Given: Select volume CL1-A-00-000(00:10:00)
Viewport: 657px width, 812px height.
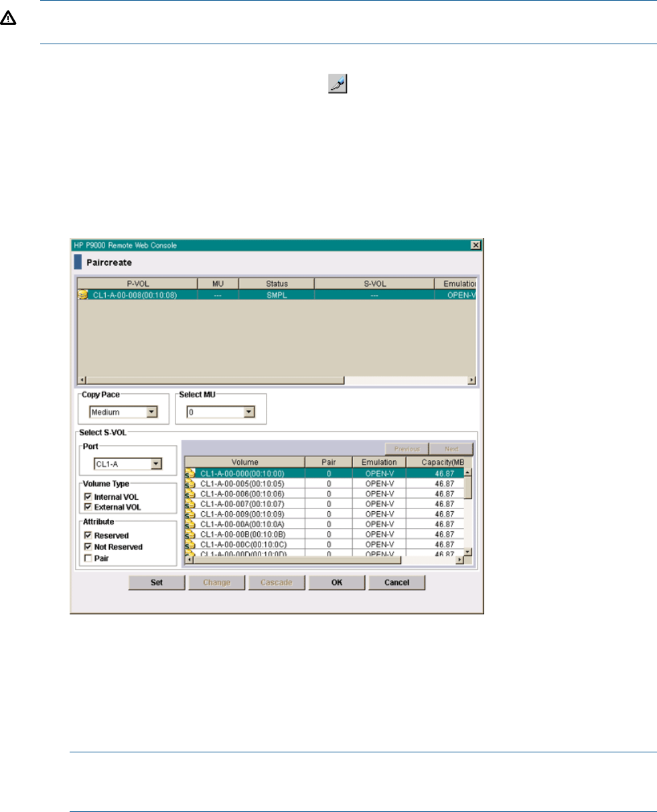Looking at the screenshot, I should pyautogui.click(x=324, y=474).
